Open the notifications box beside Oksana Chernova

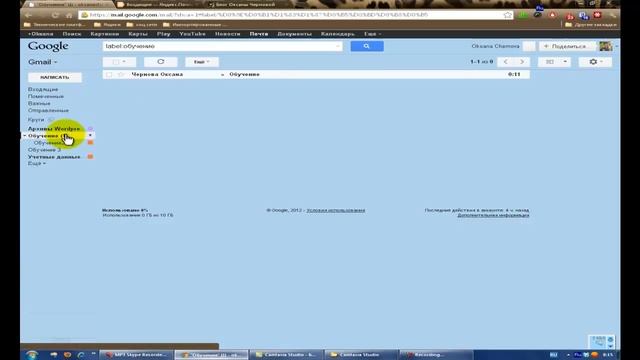pyautogui.click(x=529, y=46)
